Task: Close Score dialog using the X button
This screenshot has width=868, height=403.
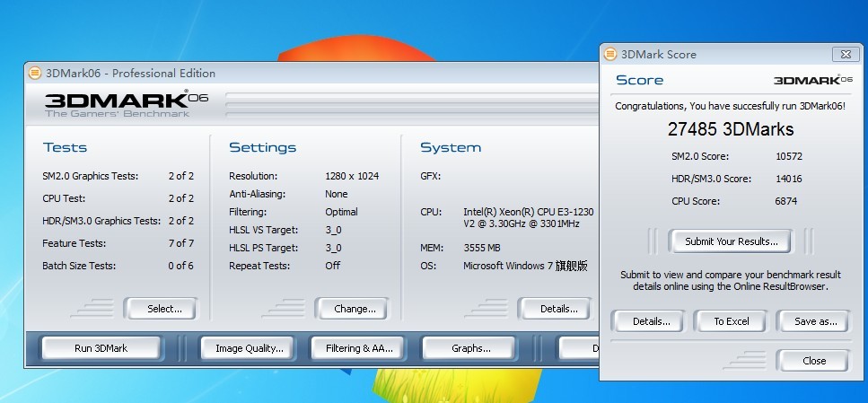Action: (844, 54)
